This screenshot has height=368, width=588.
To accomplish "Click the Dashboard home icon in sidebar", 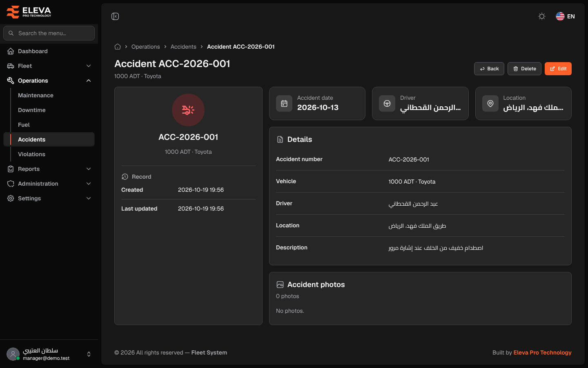I will [x=11, y=51].
